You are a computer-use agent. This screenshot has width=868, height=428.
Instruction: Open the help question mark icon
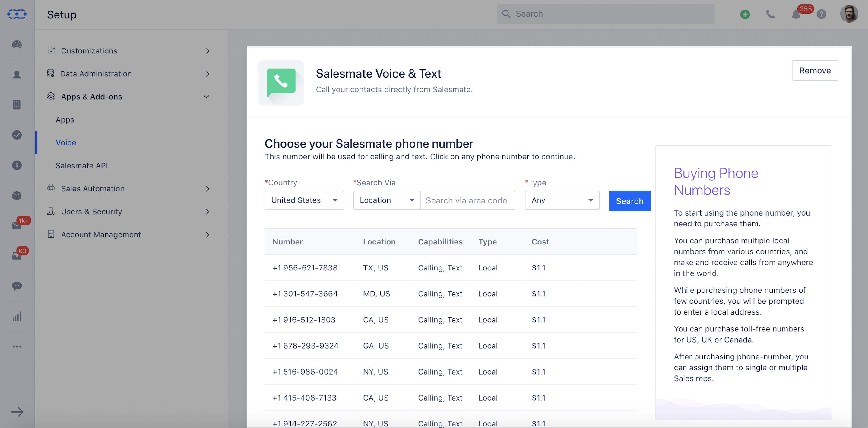click(x=822, y=14)
